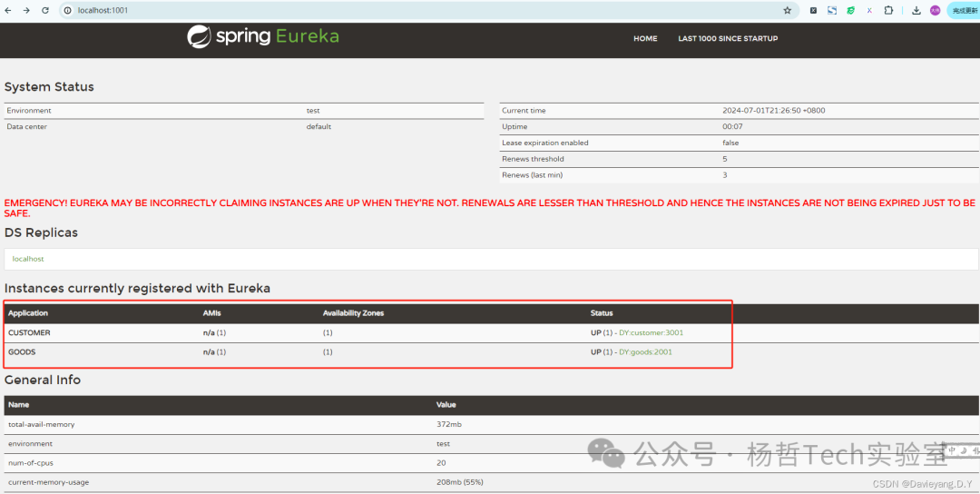Click the Spring Eureka logo
The height and width of the screenshot is (494, 980).
[x=263, y=36]
